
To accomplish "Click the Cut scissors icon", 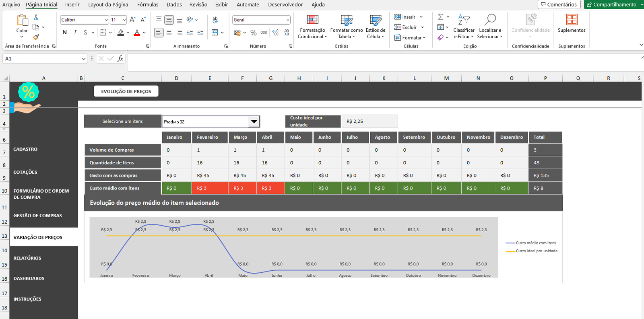I will 36,17.
